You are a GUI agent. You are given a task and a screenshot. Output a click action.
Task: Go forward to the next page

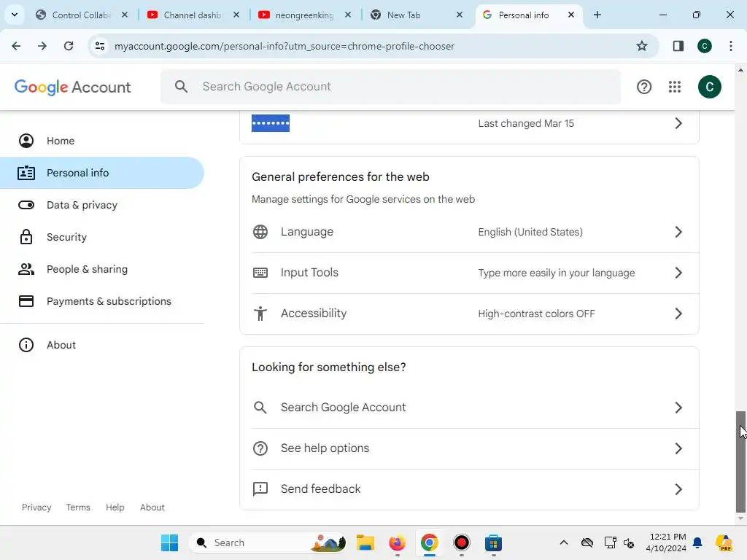[42, 46]
